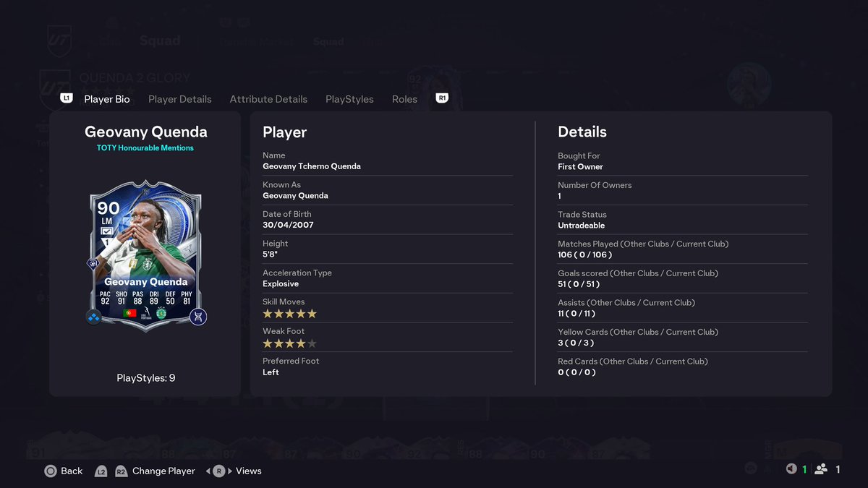Click the Explosive acceleration type value

pyautogui.click(x=281, y=284)
